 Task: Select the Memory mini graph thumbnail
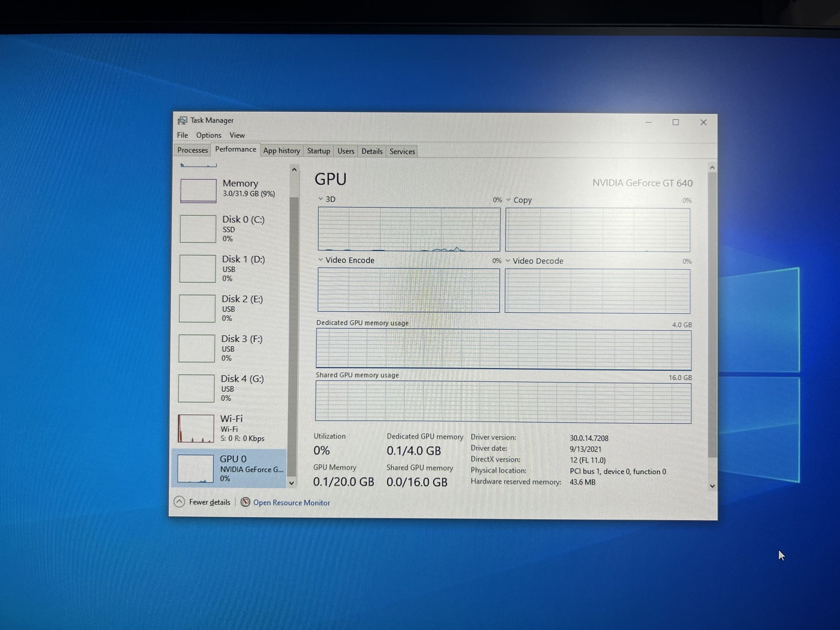click(198, 190)
